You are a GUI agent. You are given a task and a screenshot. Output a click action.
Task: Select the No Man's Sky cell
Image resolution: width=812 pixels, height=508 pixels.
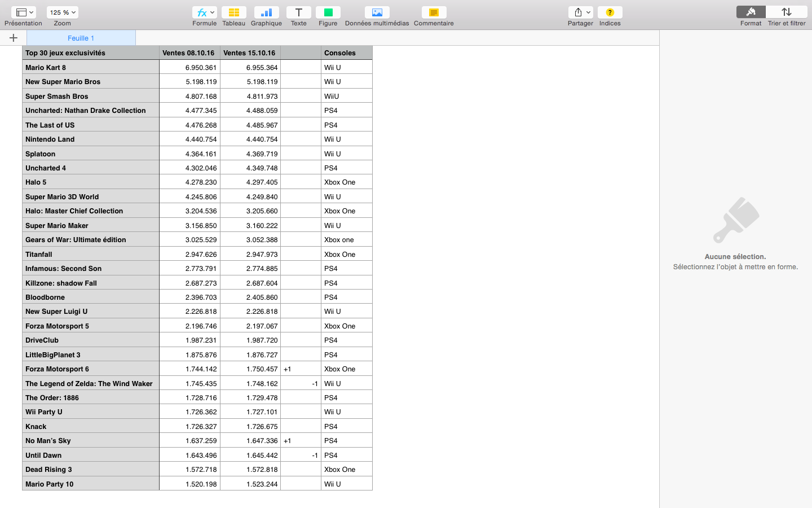coord(91,440)
